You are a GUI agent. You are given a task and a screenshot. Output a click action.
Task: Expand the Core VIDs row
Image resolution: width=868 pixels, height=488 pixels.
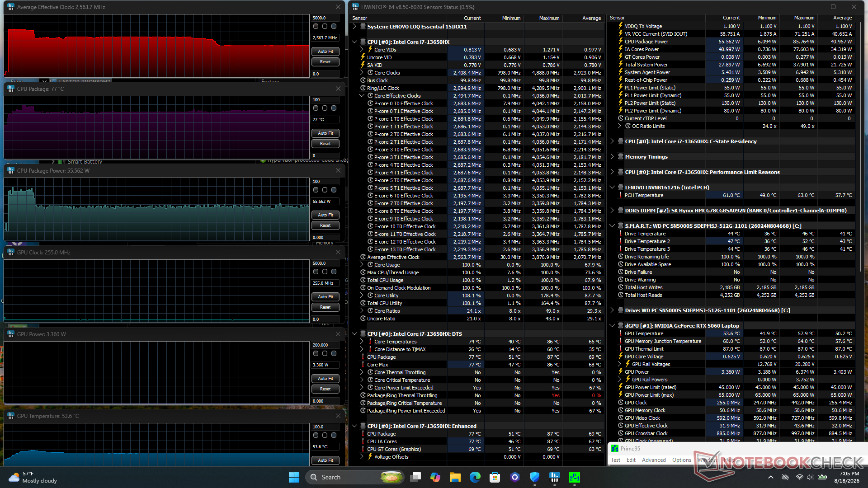[x=362, y=50]
